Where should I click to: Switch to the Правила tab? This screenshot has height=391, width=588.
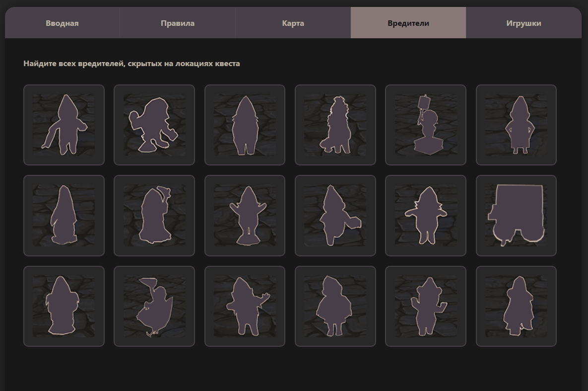[178, 23]
